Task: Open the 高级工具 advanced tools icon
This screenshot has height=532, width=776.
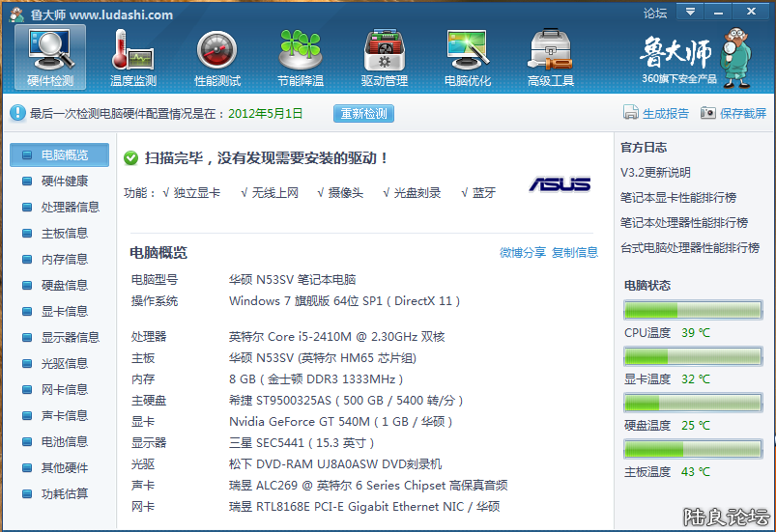Action: click(x=550, y=50)
